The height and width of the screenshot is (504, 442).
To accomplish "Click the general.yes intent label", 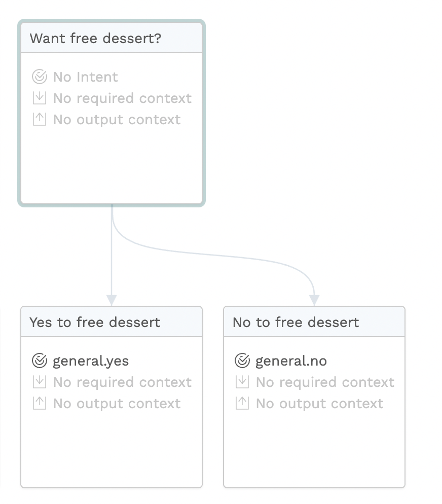I will click(91, 361).
